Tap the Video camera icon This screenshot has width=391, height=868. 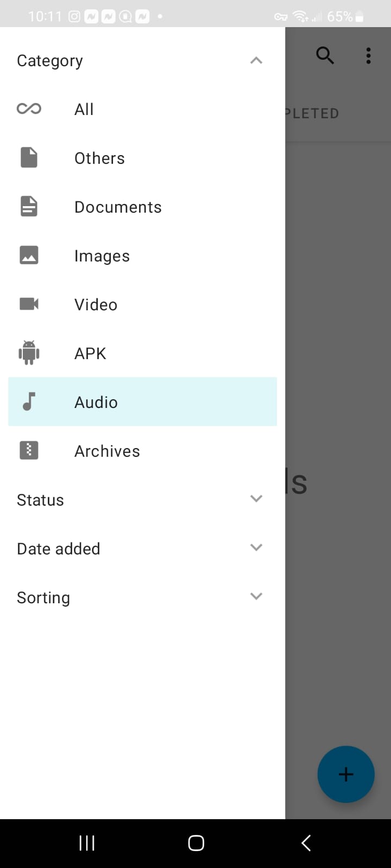click(29, 304)
